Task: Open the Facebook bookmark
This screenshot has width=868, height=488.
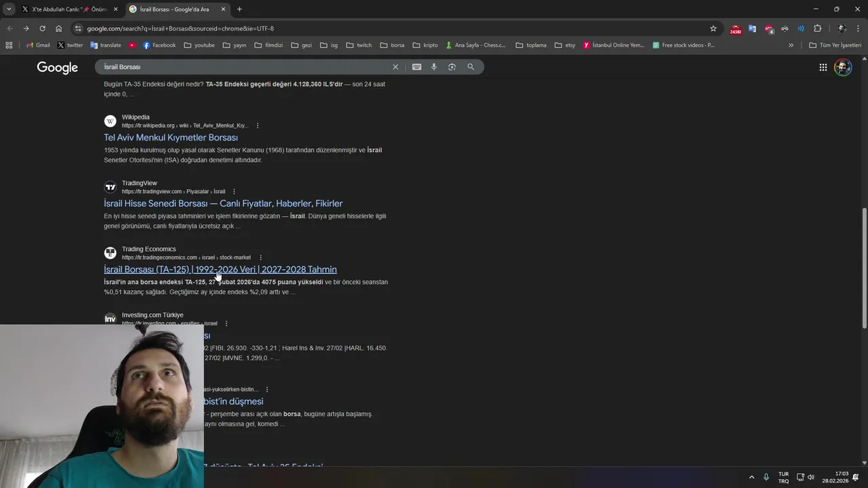Action: coord(159,45)
